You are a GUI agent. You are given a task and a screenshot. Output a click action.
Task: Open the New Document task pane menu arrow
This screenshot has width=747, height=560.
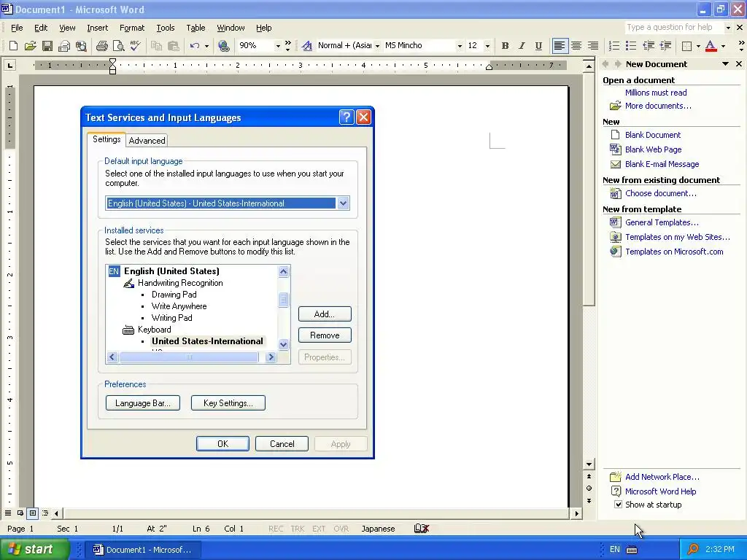[725, 64]
